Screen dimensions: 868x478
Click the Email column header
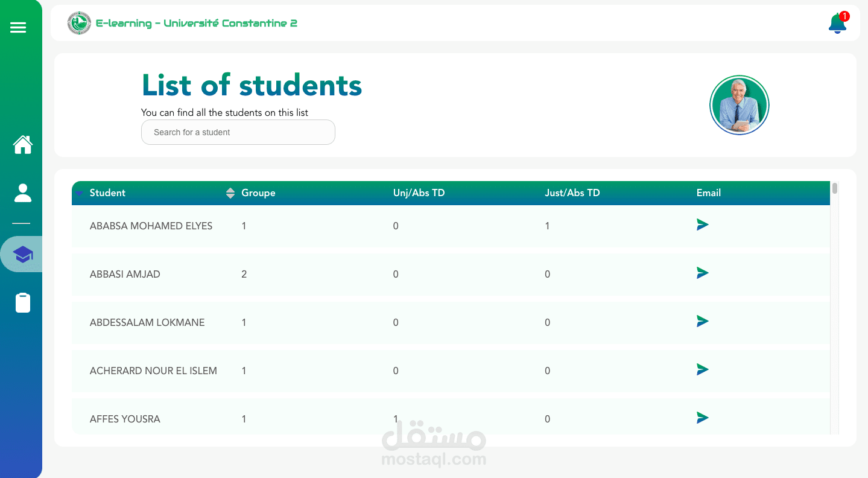tap(709, 193)
